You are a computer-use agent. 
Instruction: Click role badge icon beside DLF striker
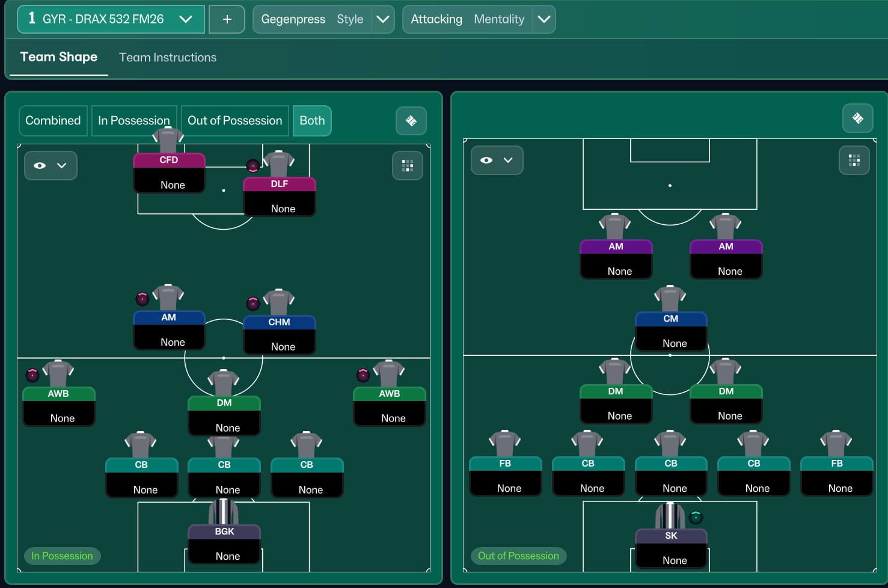coord(253,166)
